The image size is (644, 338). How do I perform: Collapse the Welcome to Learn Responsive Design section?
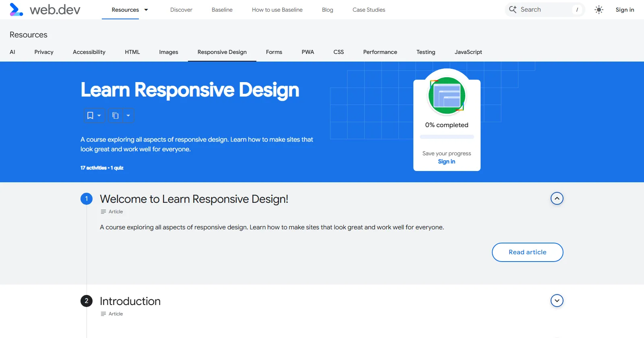point(557,198)
